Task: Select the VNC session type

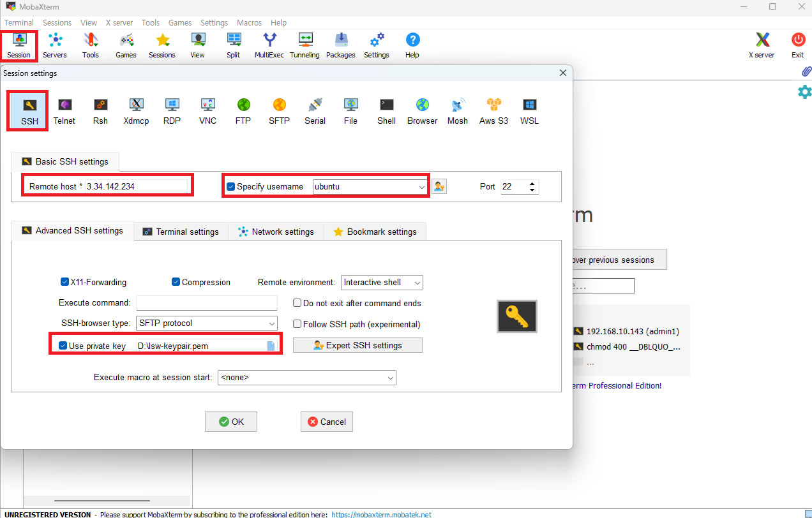Action: (x=207, y=111)
